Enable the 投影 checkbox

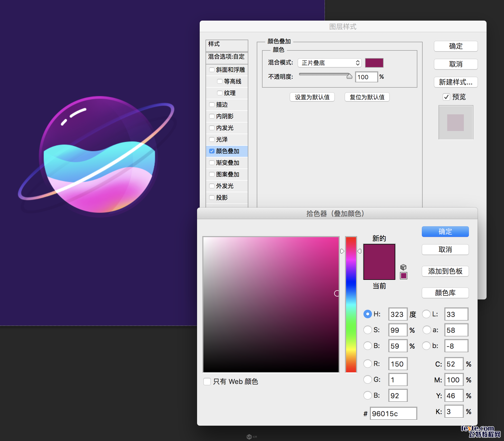pyautogui.click(x=212, y=198)
